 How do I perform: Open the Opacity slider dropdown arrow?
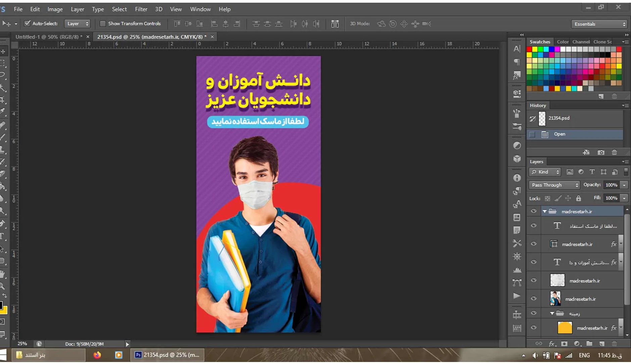pyautogui.click(x=624, y=185)
